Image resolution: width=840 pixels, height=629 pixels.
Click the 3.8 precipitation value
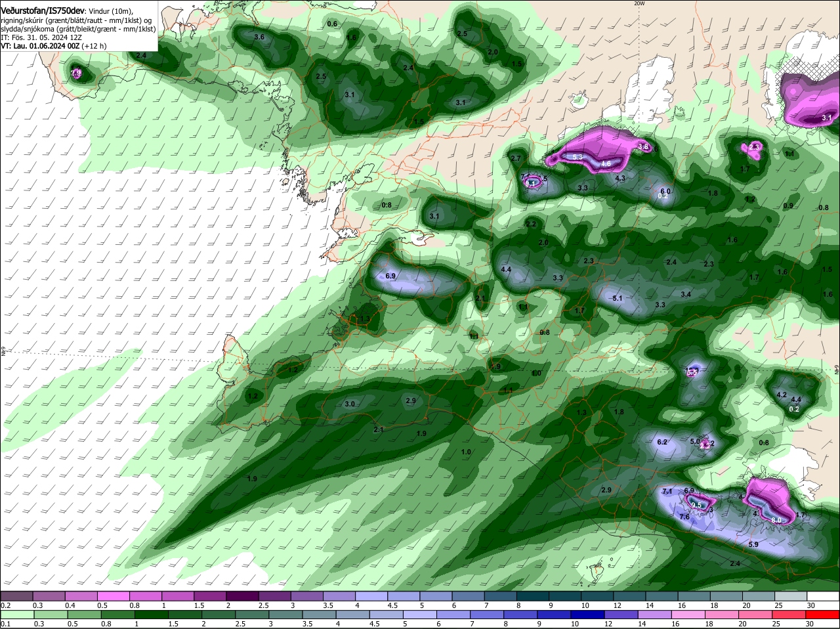[x=644, y=147]
